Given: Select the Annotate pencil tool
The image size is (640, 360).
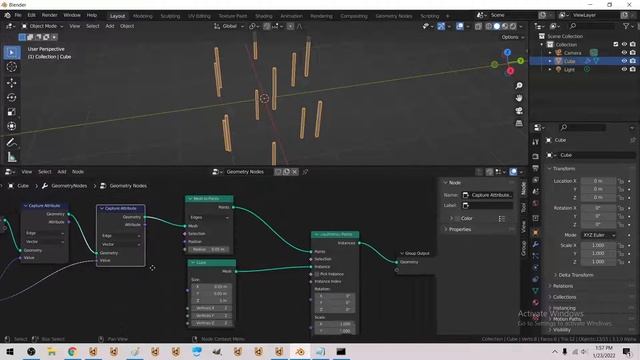Looking at the screenshot, I should (x=11, y=142).
